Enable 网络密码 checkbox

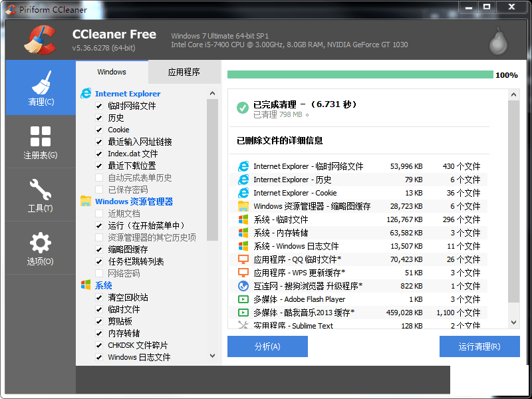tap(99, 273)
